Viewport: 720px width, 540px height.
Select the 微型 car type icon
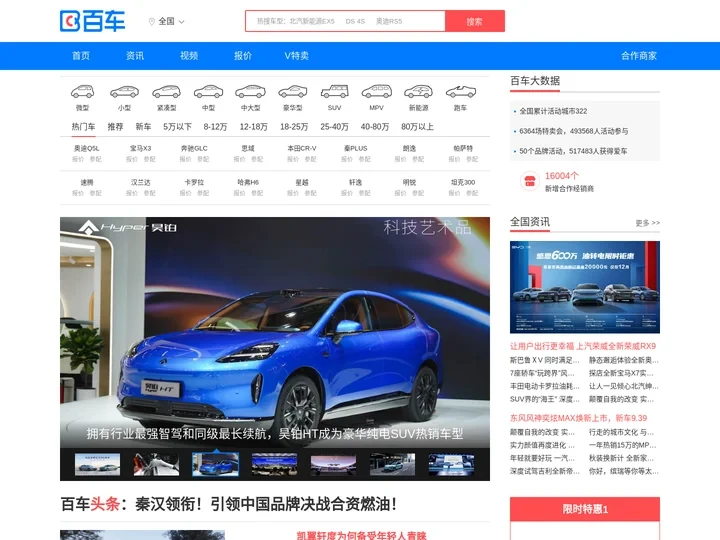point(83,92)
